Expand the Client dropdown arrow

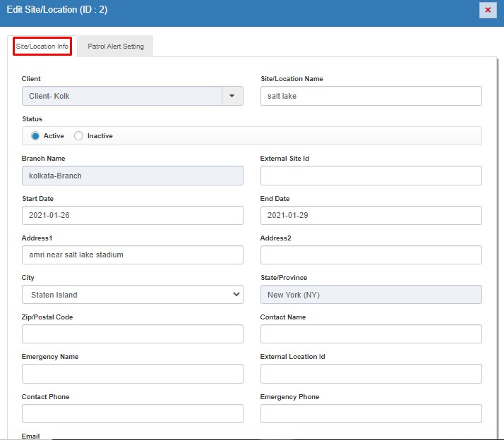(x=232, y=96)
